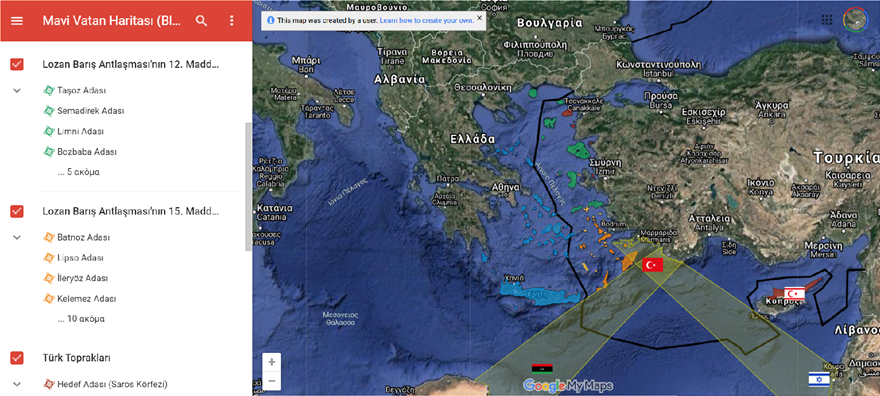Click the 'Batnoz Adası' label
Screen dimensions: 880x396
[84, 237]
